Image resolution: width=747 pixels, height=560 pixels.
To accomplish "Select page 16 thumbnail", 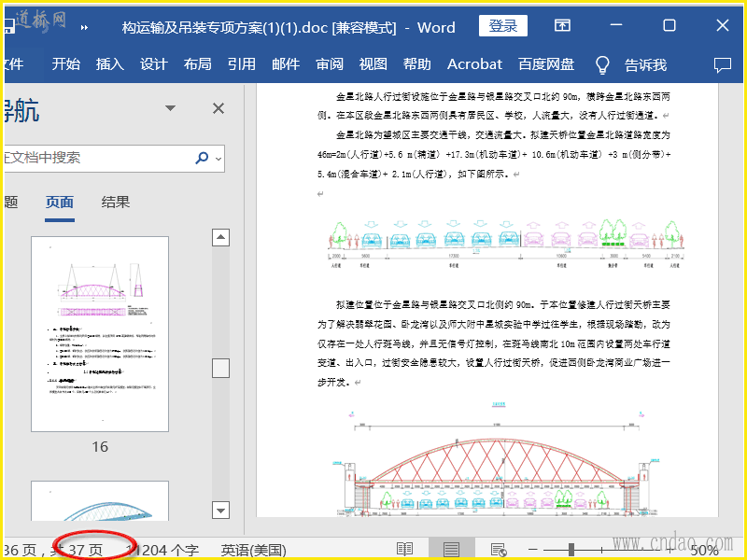I will pos(100,334).
